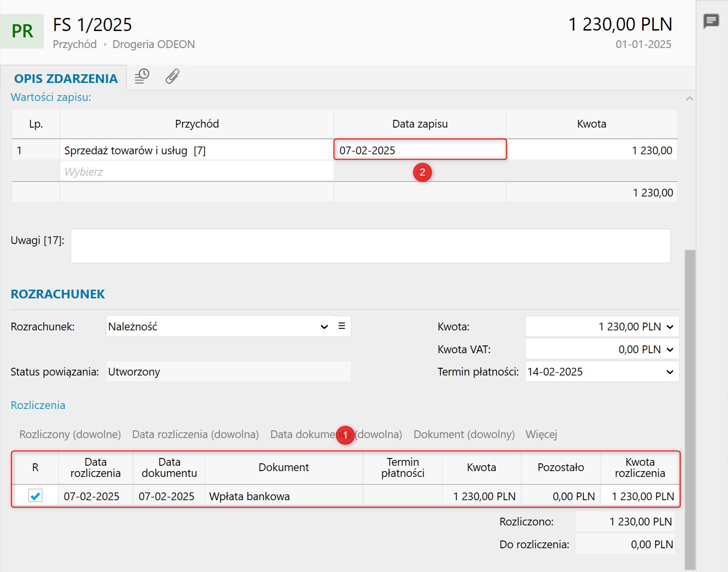Click the hamburger menu beside Należność
This screenshot has height=572, width=728.
pyautogui.click(x=342, y=326)
